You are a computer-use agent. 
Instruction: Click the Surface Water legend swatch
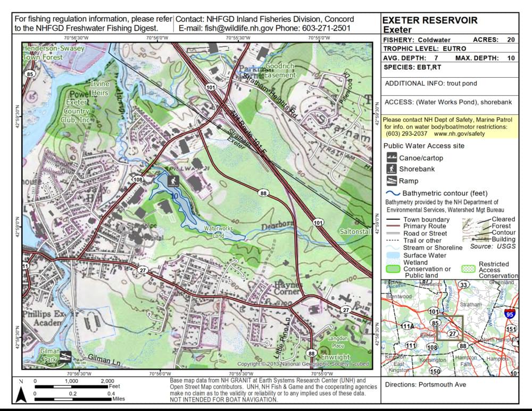tap(393, 255)
